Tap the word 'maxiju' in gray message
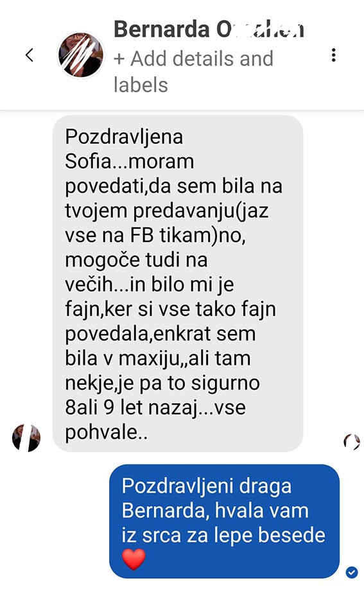364x589 pixels. pyautogui.click(x=149, y=359)
